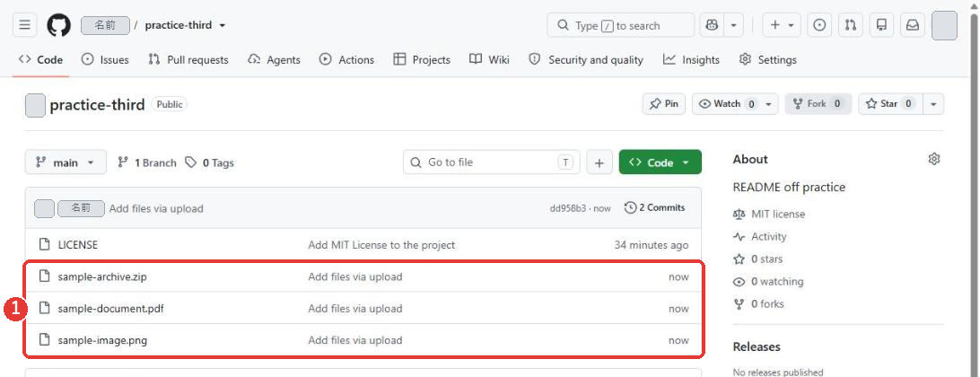Open sample-archive.zip row commit message

point(355,277)
